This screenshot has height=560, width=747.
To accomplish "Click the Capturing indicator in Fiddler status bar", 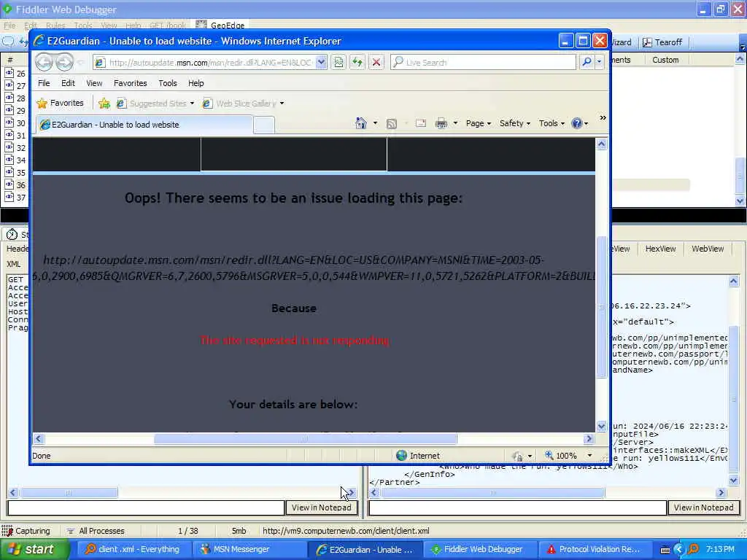I will click(x=26, y=531).
